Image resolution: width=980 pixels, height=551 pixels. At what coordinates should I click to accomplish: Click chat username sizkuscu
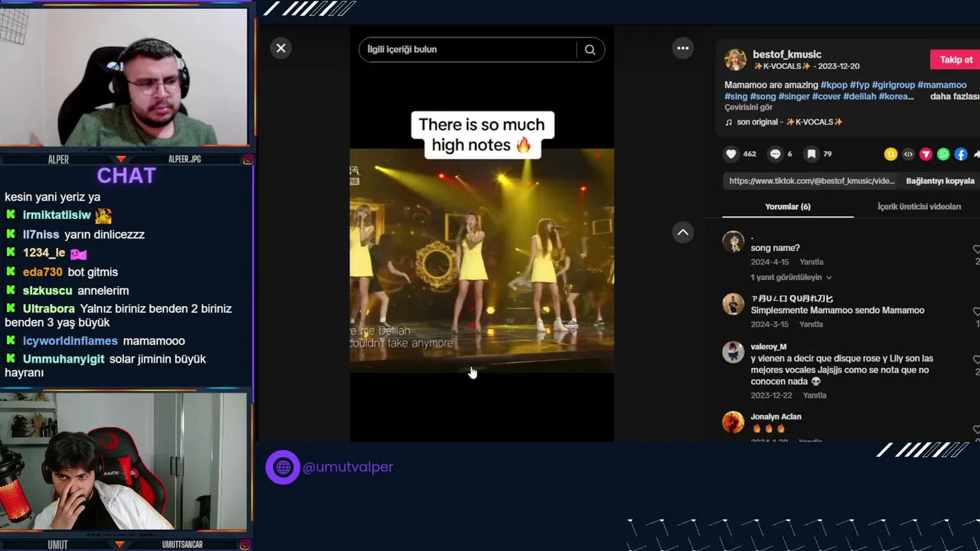pyautogui.click(x=47, y=291)
